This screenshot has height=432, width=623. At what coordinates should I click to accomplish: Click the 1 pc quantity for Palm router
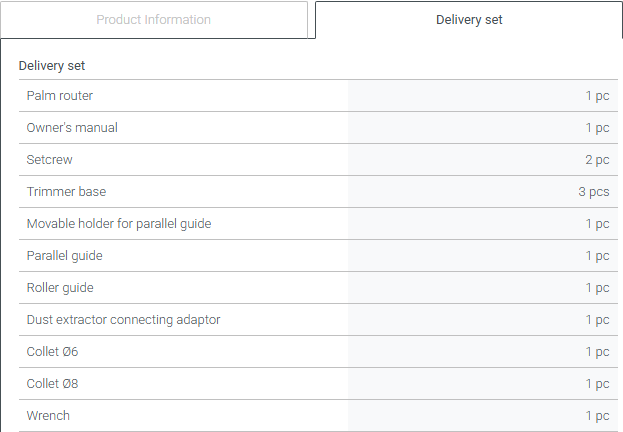coord(597,96)
